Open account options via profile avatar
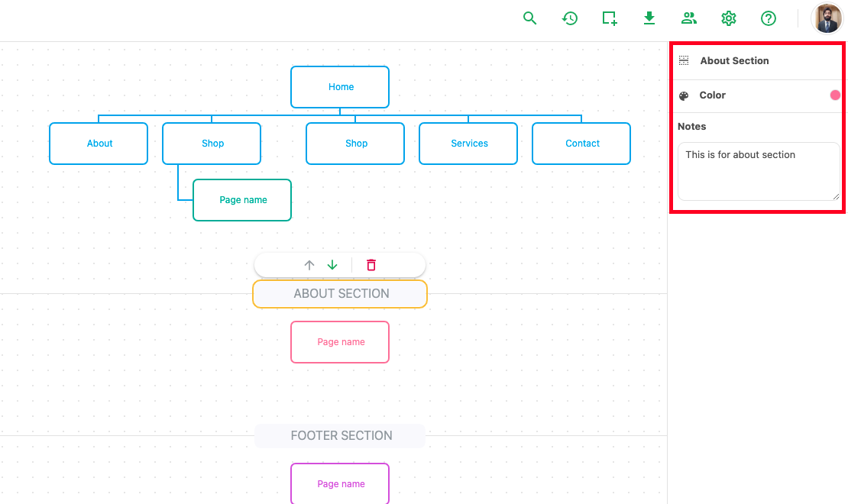 coord(827,18)
